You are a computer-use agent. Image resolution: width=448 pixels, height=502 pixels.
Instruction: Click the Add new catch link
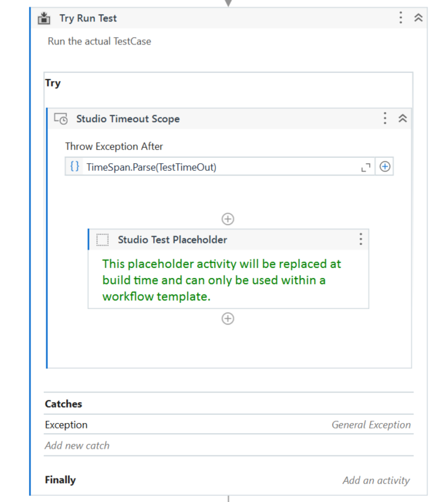pyautogui.click(x=77, y=445)
